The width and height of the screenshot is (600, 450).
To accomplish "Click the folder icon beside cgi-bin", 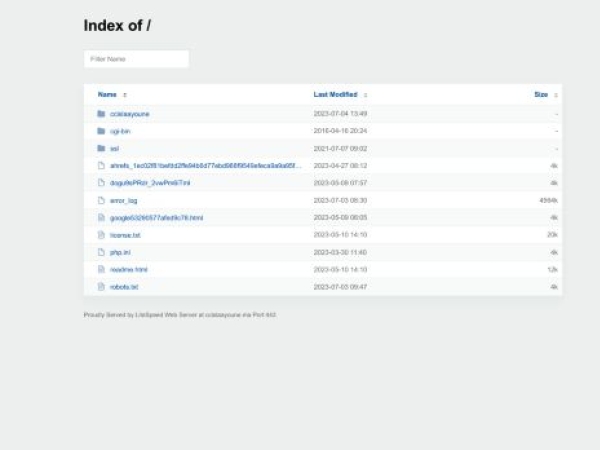I will click(101, 131).
